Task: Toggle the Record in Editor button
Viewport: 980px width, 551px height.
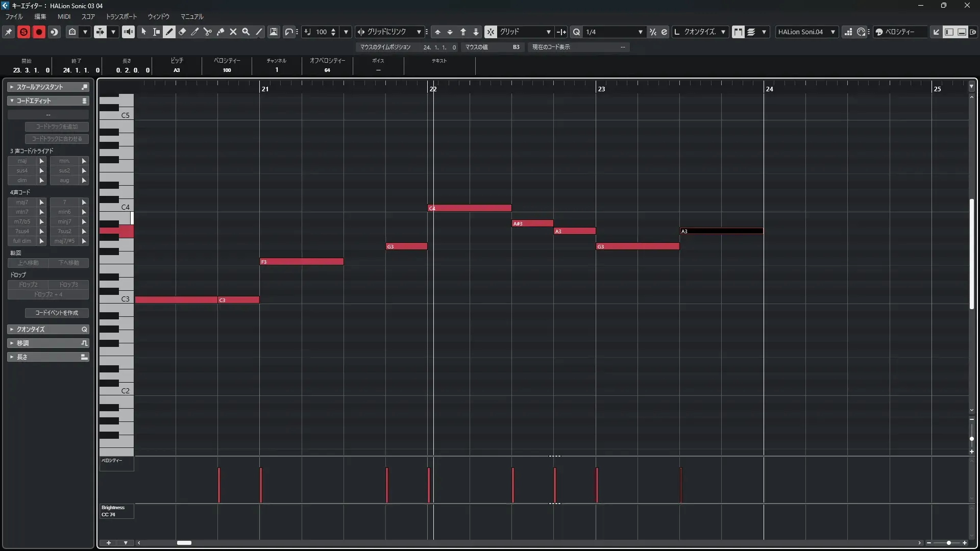Action: (x=39, y=32)
